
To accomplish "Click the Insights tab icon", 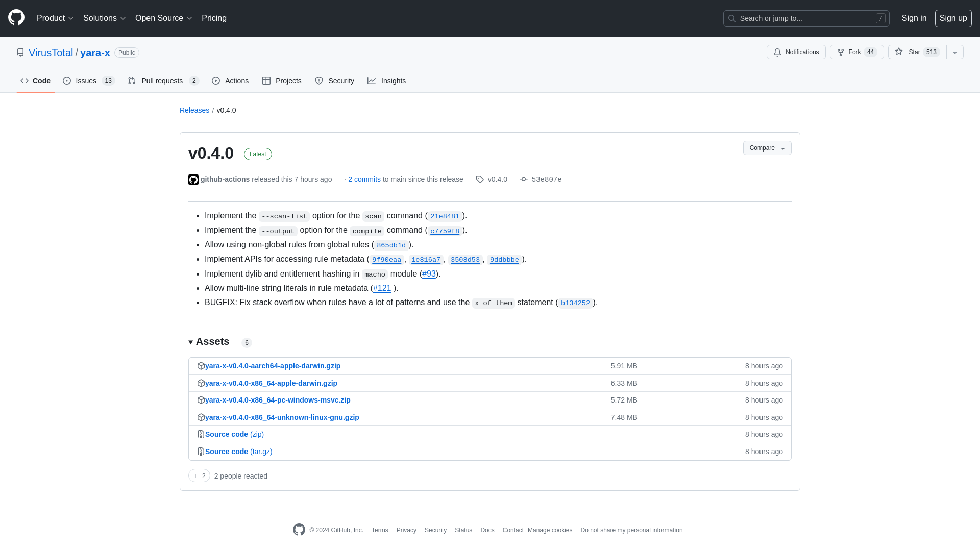I will [372, 81].
